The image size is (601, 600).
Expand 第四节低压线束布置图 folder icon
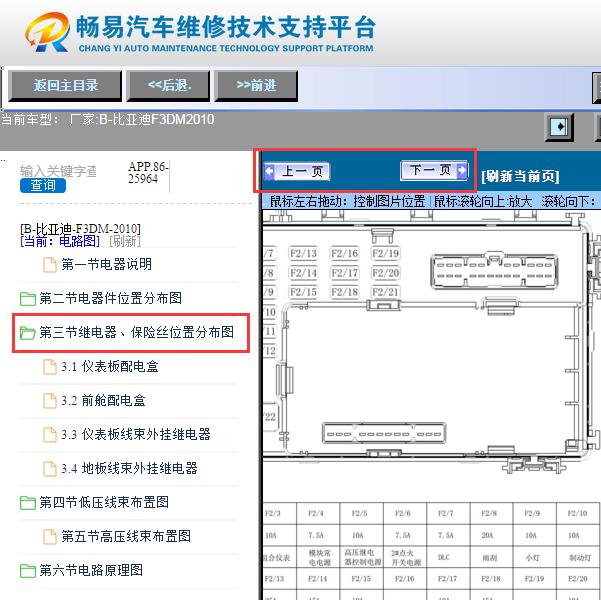(x=28, y=503)
